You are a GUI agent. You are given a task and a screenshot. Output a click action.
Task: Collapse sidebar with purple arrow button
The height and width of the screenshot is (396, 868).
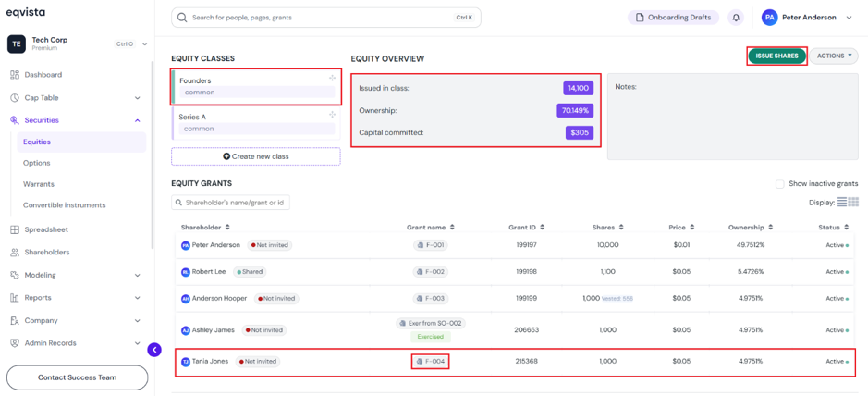(x=154, y=350)
